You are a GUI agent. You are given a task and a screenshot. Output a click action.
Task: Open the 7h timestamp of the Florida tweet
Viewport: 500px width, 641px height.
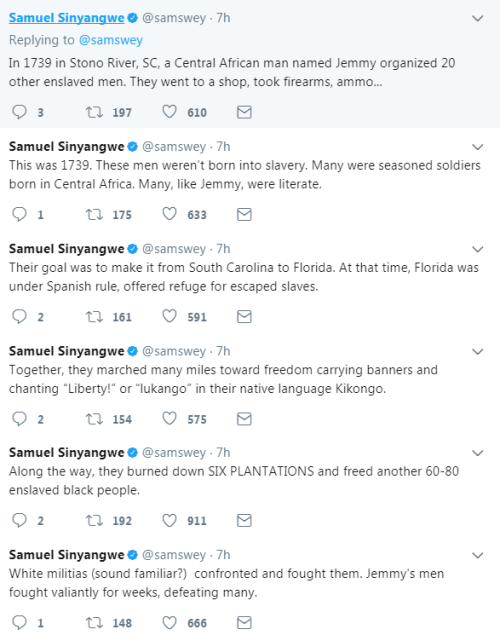[x=223, y=249]
